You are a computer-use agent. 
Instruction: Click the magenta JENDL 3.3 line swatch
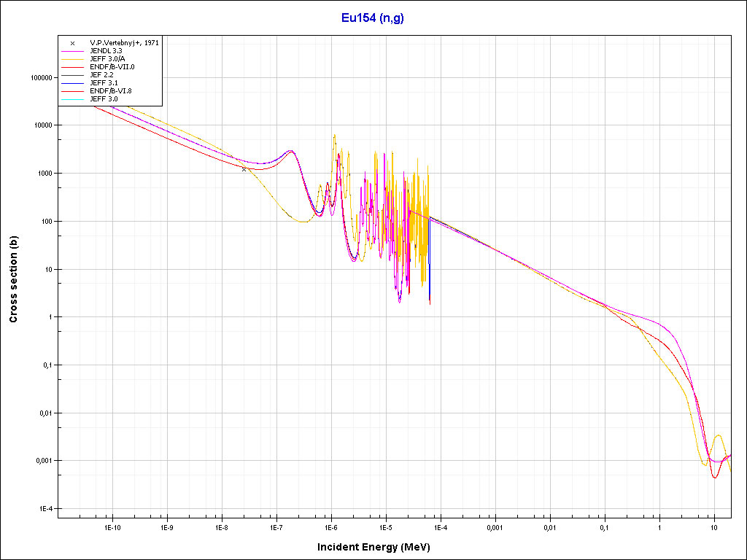tap(72, 51)
